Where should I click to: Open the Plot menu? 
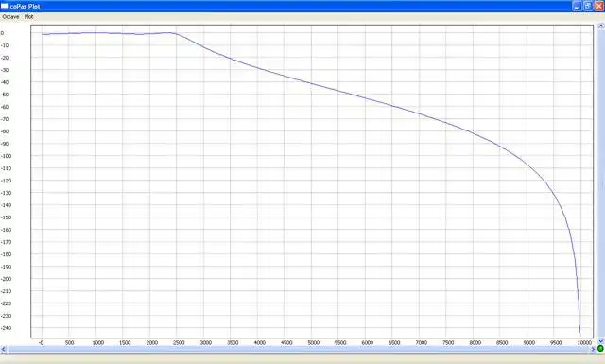tap(28, 17)
